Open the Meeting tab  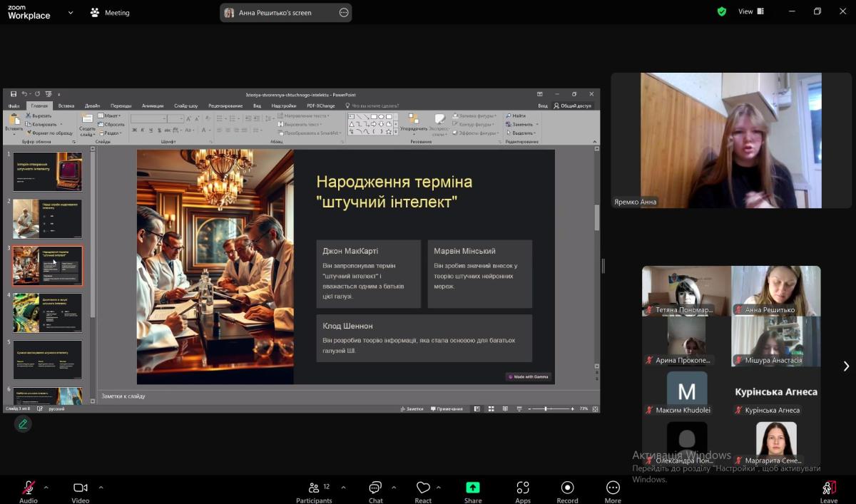click(110, 13)
